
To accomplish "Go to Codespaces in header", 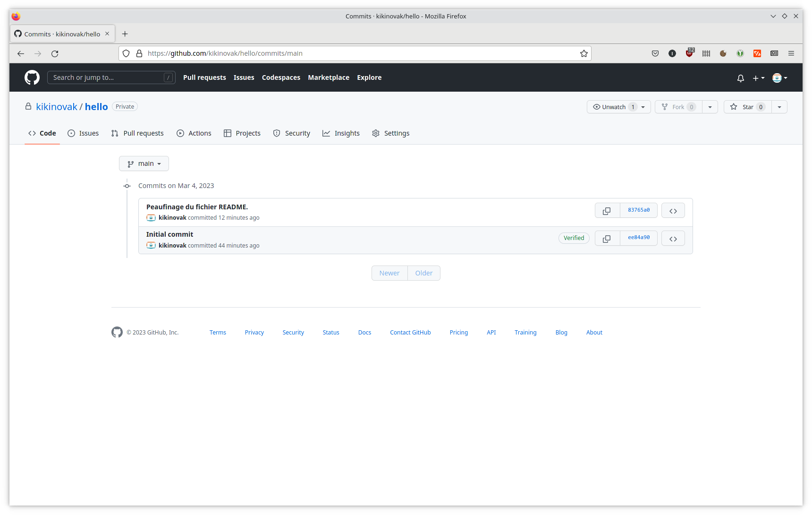I will pos(281,77).
